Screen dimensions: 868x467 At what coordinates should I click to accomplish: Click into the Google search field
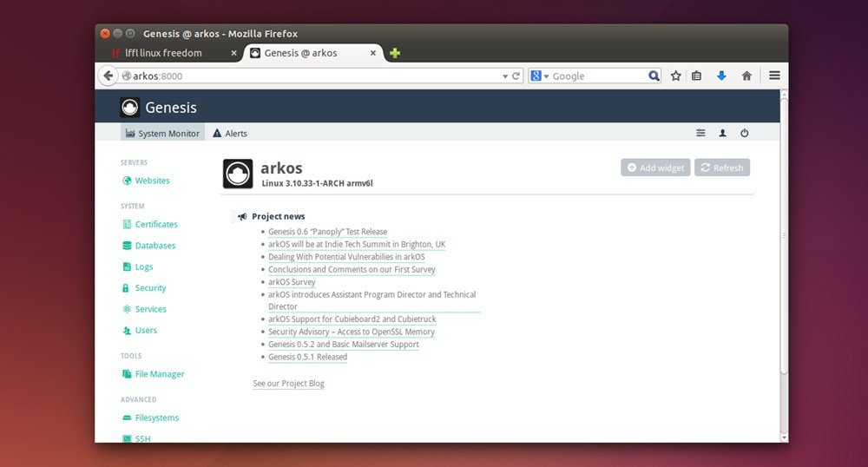click(597, 76)
